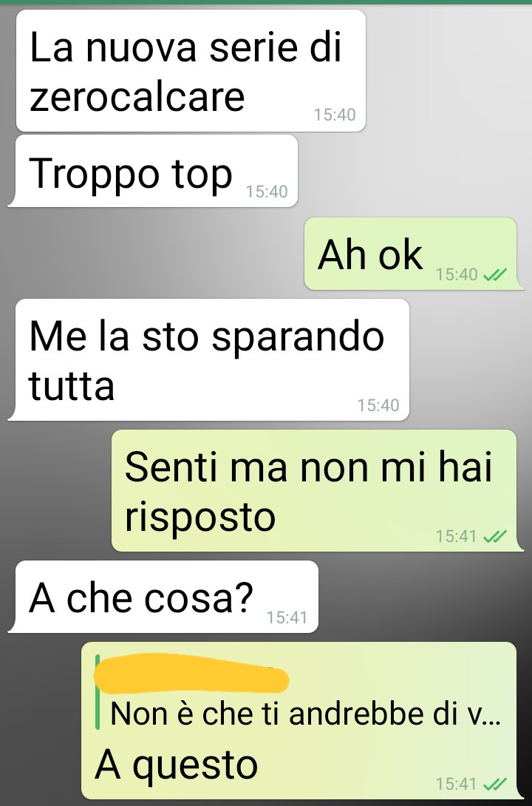
Task: Select the "Troppo top" message bubble
Action: [152, 171]
